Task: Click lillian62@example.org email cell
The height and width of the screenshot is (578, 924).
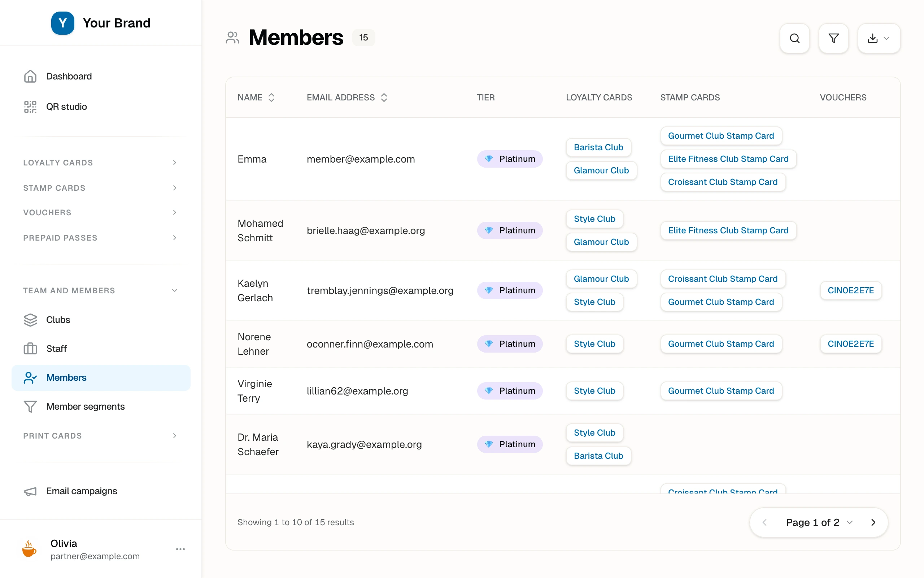Action: pyautogui.click(x=357, y=391)
